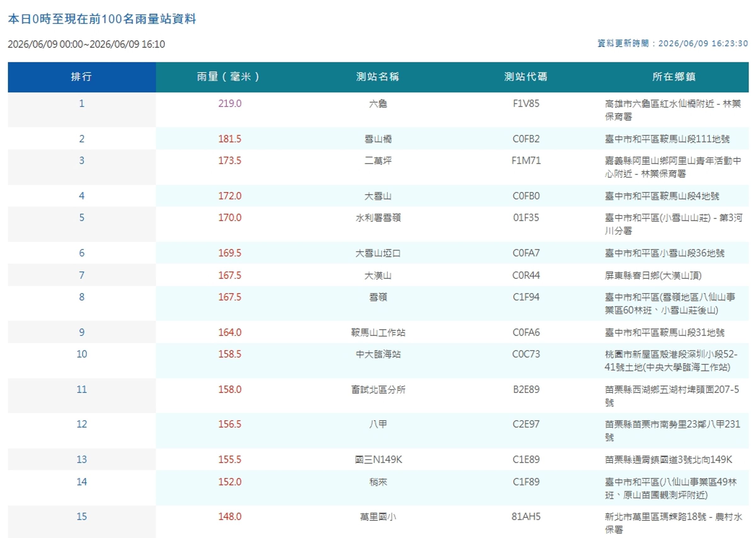Click the 測站代碼 column header
The image size is (756, 538).
pos(526,77)
